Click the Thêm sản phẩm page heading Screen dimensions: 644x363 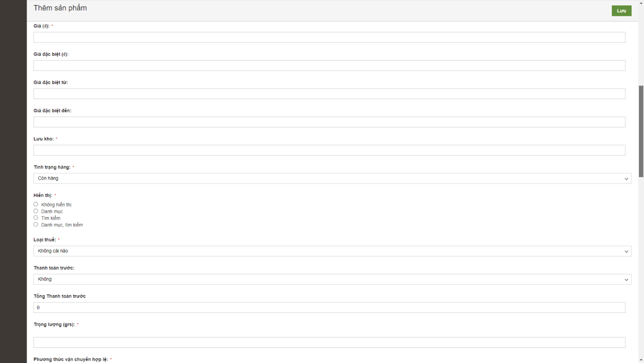[x=60, y=8]
